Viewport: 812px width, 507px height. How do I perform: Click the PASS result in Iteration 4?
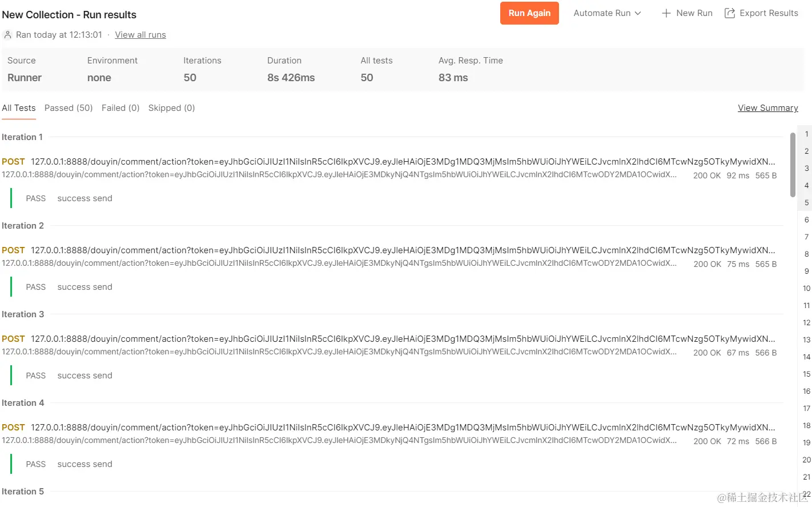35,464
